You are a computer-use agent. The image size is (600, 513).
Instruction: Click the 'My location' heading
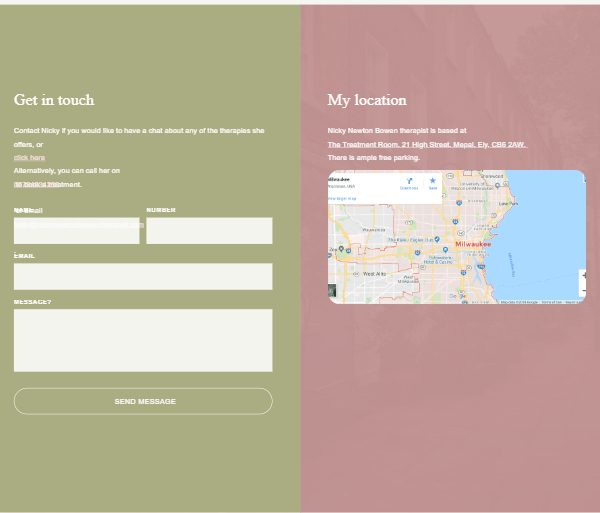[x=367, y=100]
